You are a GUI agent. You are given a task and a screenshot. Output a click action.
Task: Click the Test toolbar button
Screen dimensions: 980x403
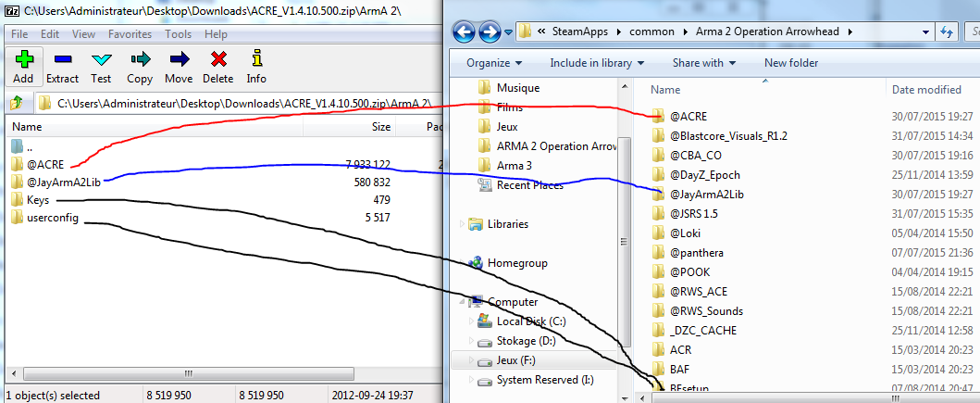[x=101, y=67]
